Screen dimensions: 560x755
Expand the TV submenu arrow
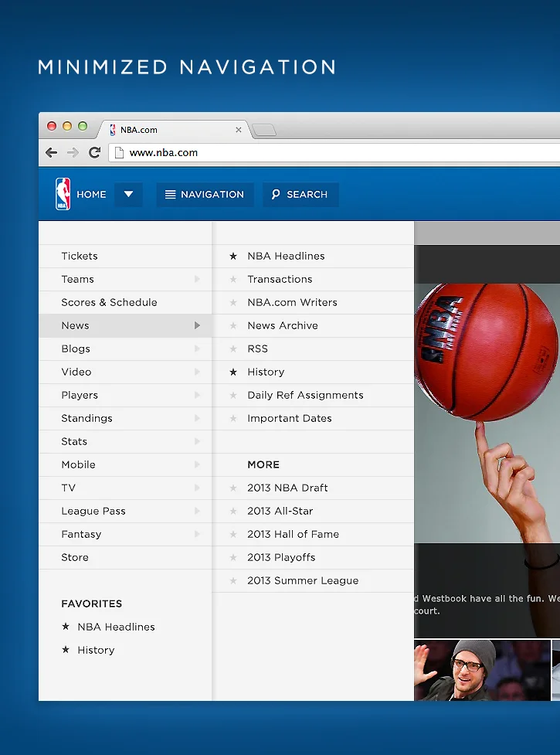point(197,488)
